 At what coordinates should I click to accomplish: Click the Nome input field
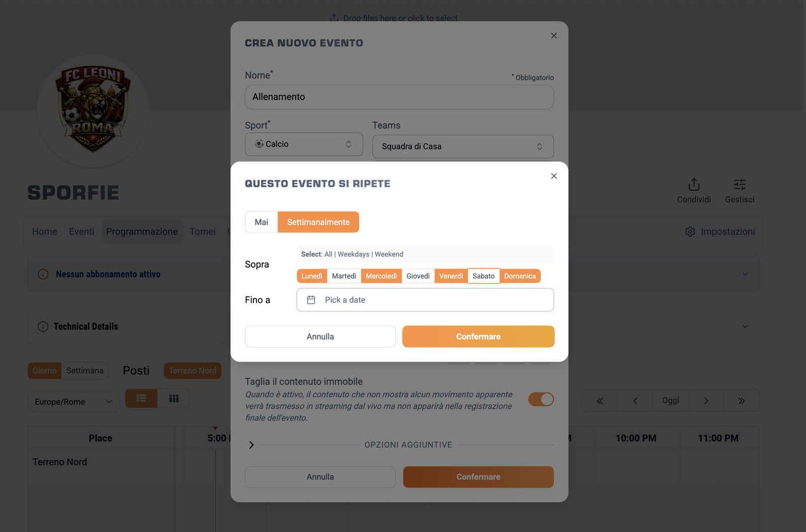(399, 97)
